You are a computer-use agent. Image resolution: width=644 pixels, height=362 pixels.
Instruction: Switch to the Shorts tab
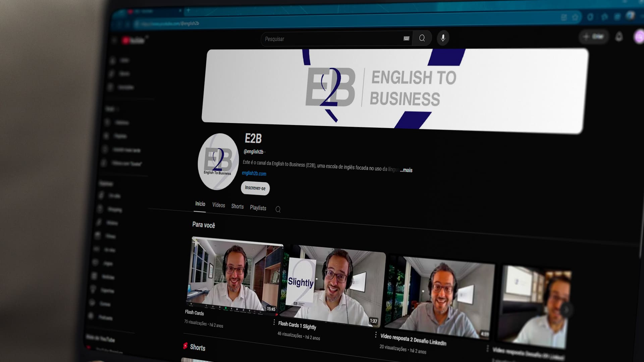coord(237,206)
